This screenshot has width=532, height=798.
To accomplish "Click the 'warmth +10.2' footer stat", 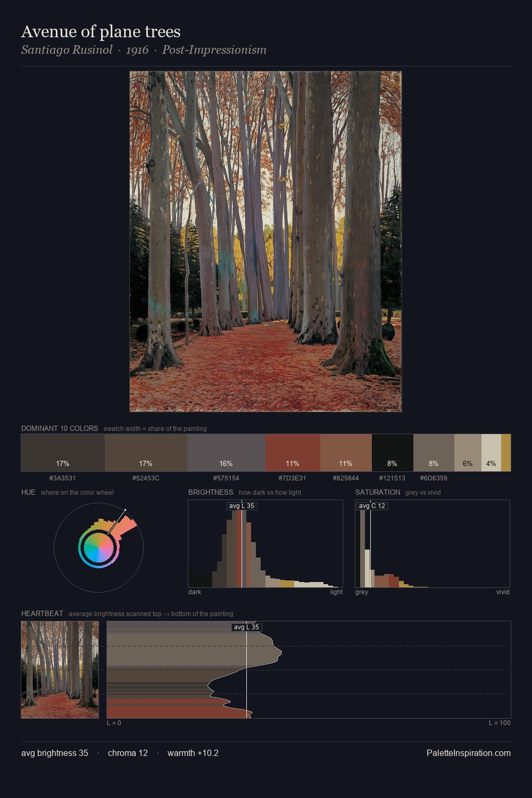I will click(193, 753).
